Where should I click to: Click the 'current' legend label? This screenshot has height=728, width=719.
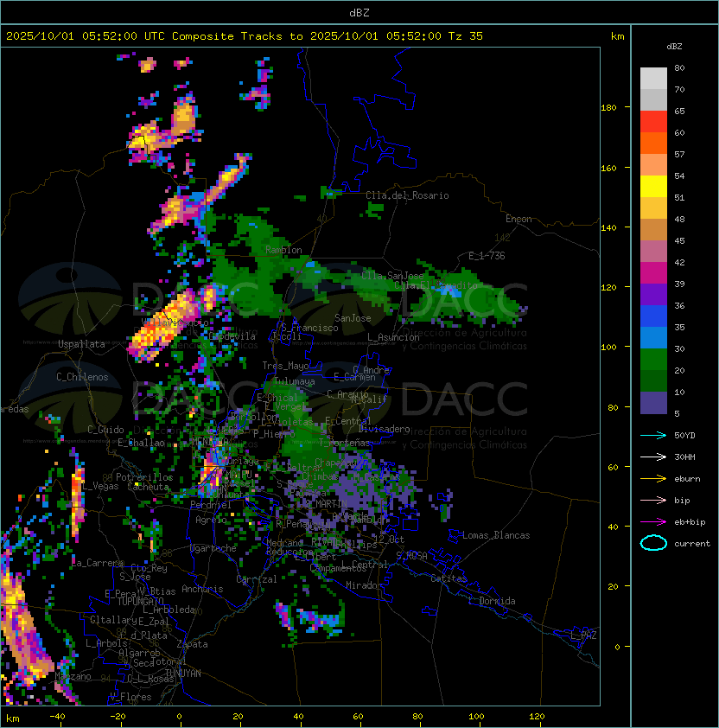click(x=692, y=544)
